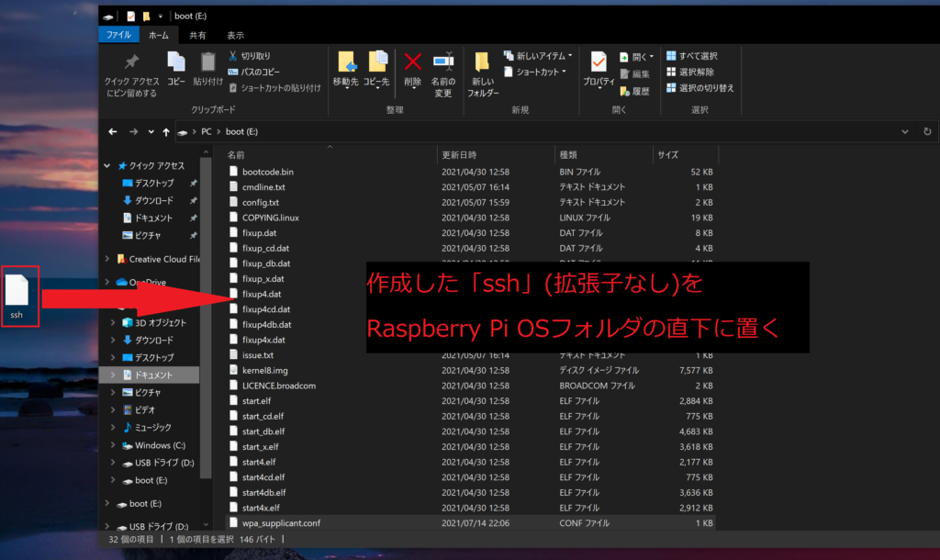Click Copy path (パスのコピー)

(254, 72)
